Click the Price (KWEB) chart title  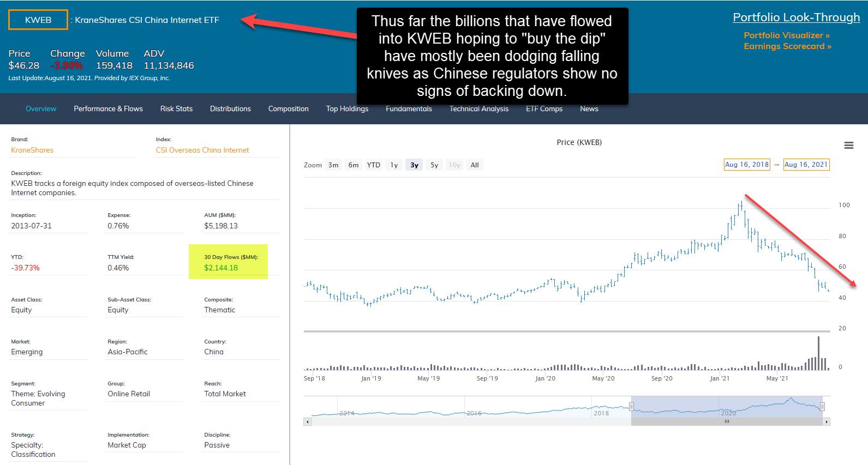pyautogui.click(x=579, y=142)
